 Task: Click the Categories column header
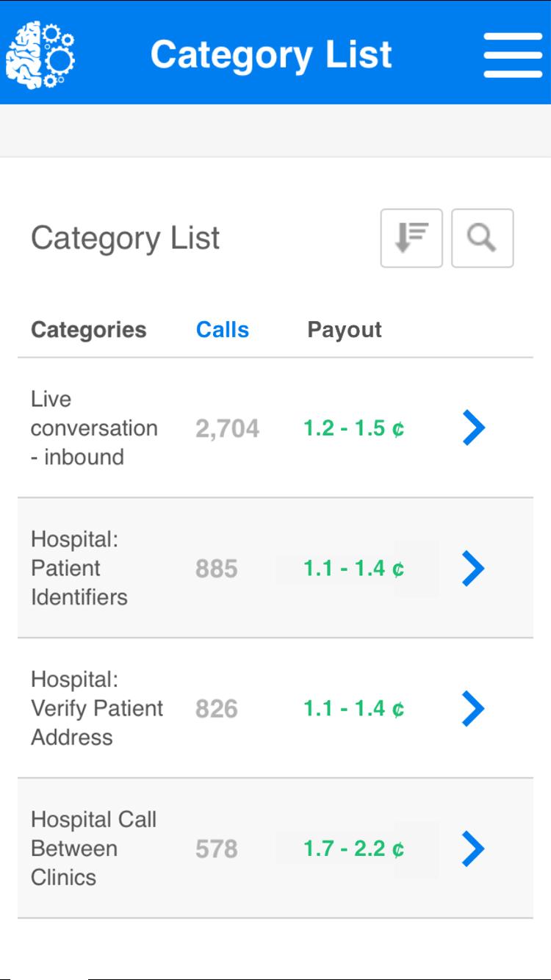click(89, 330)
